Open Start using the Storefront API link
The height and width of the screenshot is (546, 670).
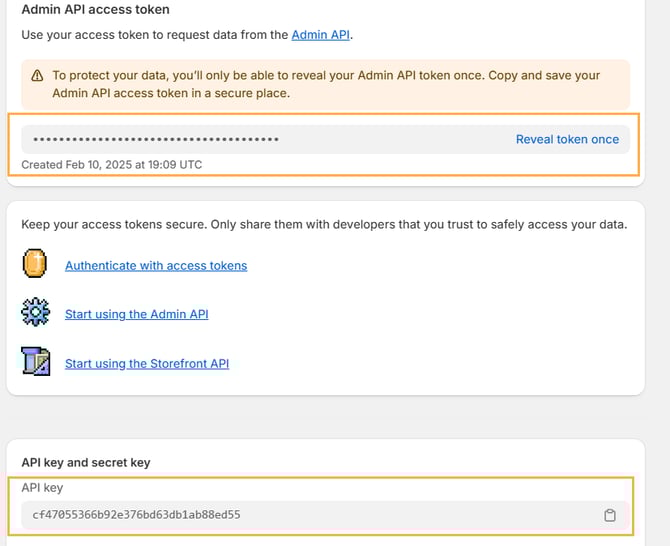(x=147, y=364)
